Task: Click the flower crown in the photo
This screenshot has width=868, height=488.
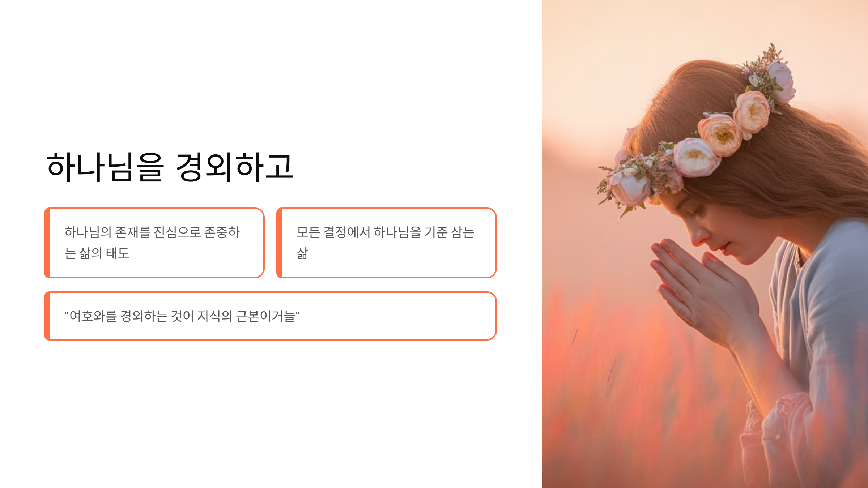Action: [698, 137]
